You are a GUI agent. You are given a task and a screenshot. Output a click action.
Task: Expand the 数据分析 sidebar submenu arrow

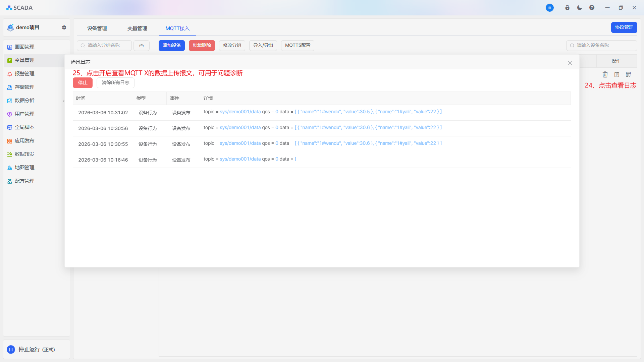(64, 101)
